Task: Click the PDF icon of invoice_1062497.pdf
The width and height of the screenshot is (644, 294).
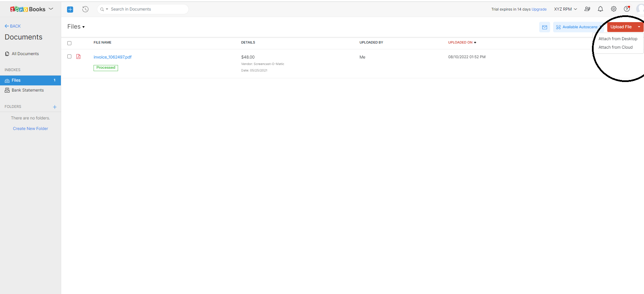Action: click(x=78, y=56)
